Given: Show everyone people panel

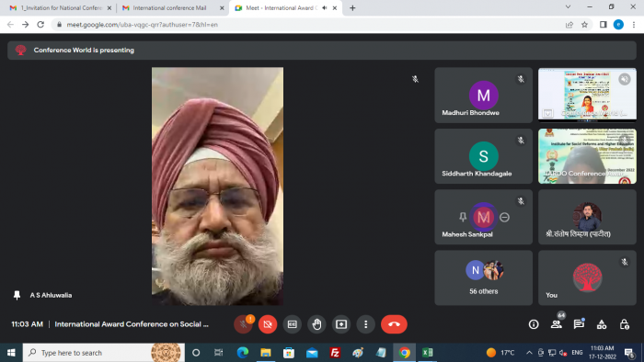Looking at the screenshot, I should point(556,324).
